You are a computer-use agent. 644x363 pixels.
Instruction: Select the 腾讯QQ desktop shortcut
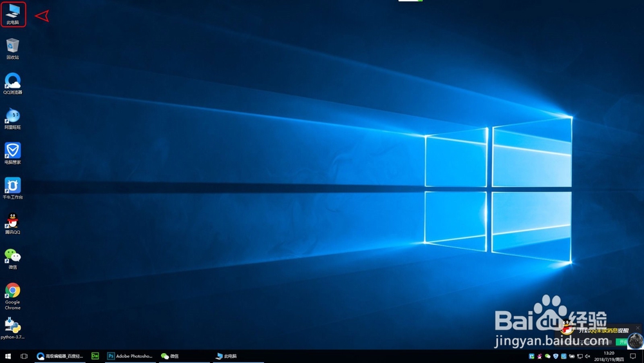(x=13, y=224)
